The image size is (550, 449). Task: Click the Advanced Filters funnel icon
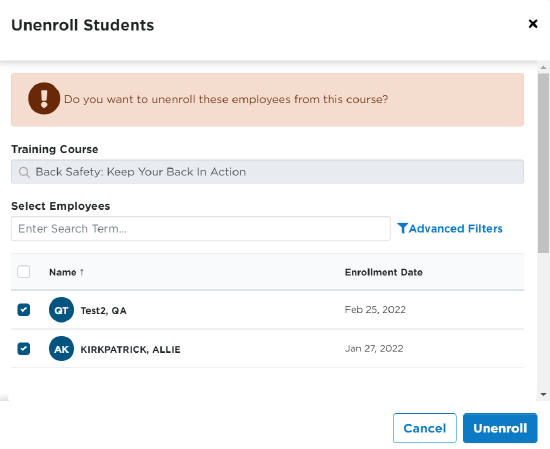(402, 228)
